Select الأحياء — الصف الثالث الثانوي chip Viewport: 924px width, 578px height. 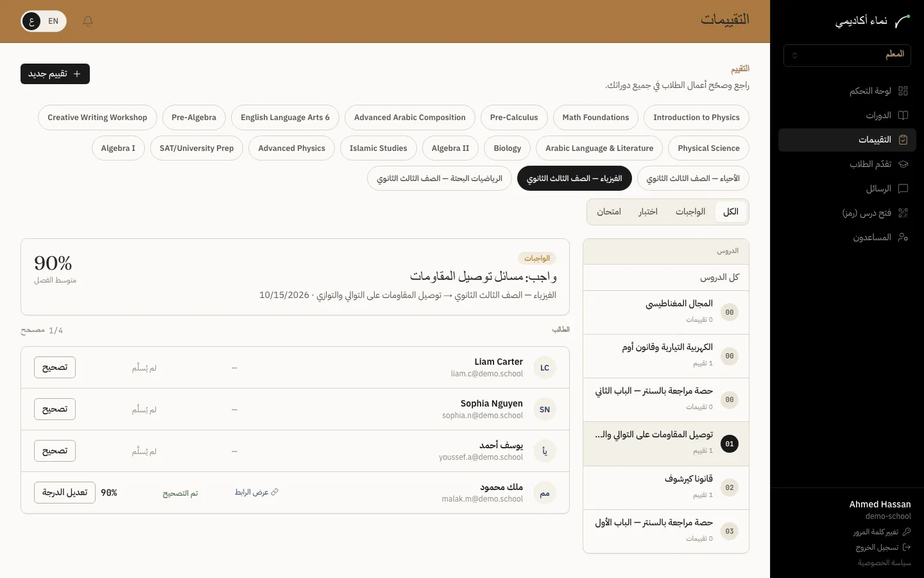tap(693, 179)
